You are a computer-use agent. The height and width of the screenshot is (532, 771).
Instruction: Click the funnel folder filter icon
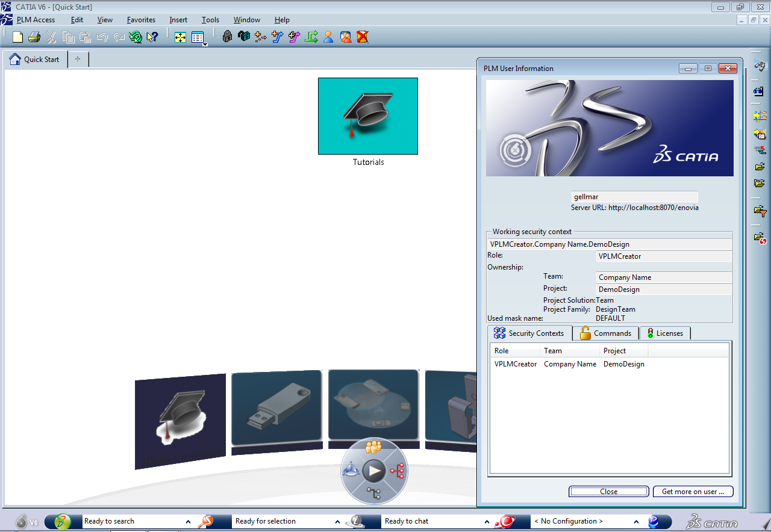point(760,211)
